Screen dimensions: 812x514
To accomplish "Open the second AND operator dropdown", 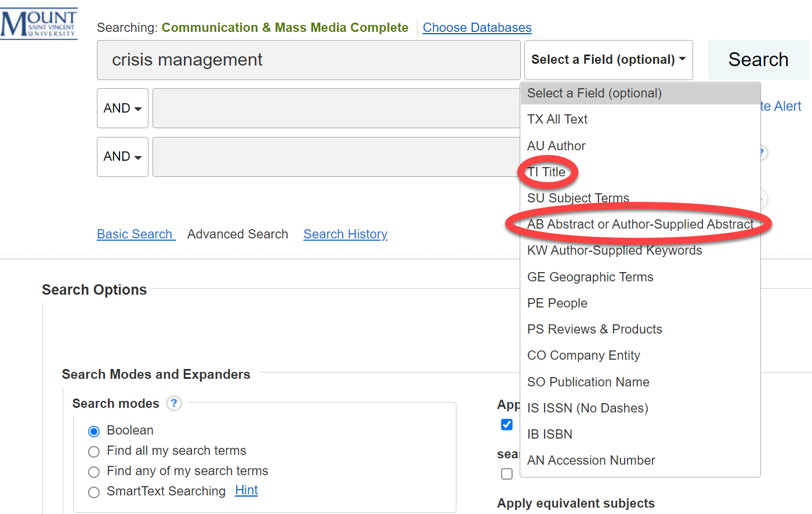I will 122,157.
